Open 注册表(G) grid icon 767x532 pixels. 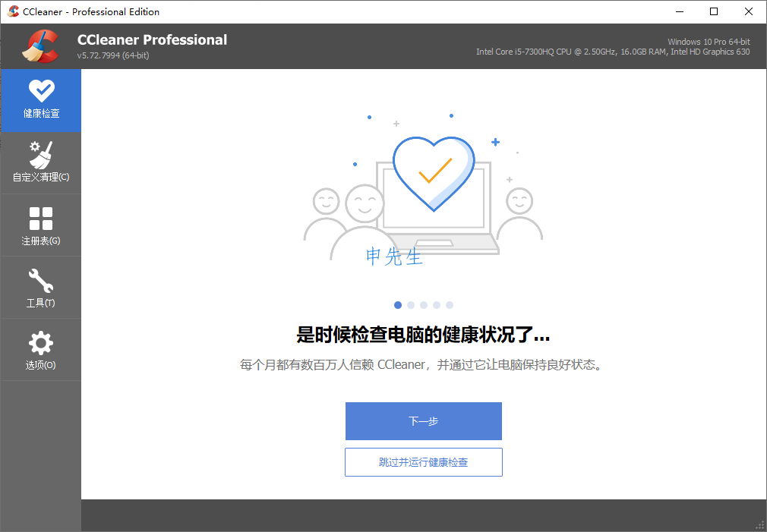pyautogui.click(x=41, y=225)
